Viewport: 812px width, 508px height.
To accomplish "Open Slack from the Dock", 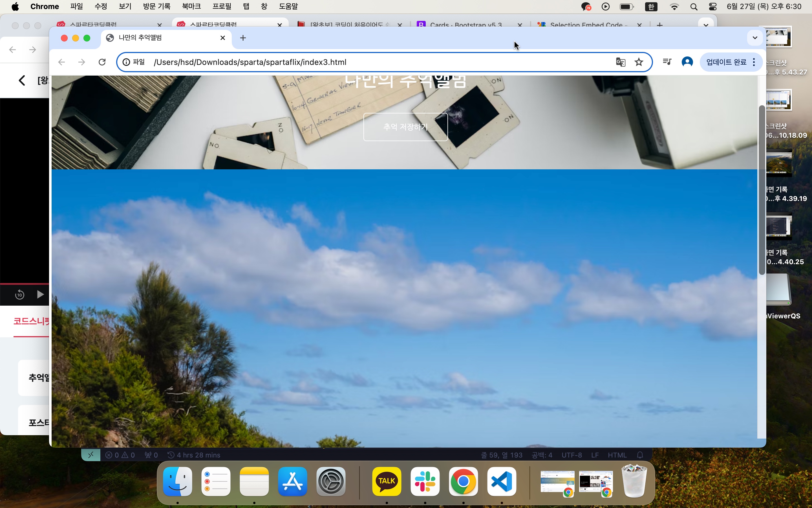I will click(x=425, y=481).
